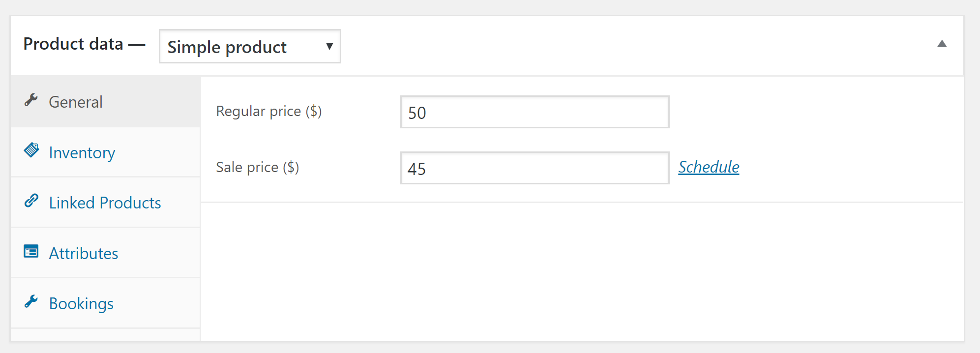Select the Attributes tab
Viewport: 980px width, 353px height.
pos(84,253)
